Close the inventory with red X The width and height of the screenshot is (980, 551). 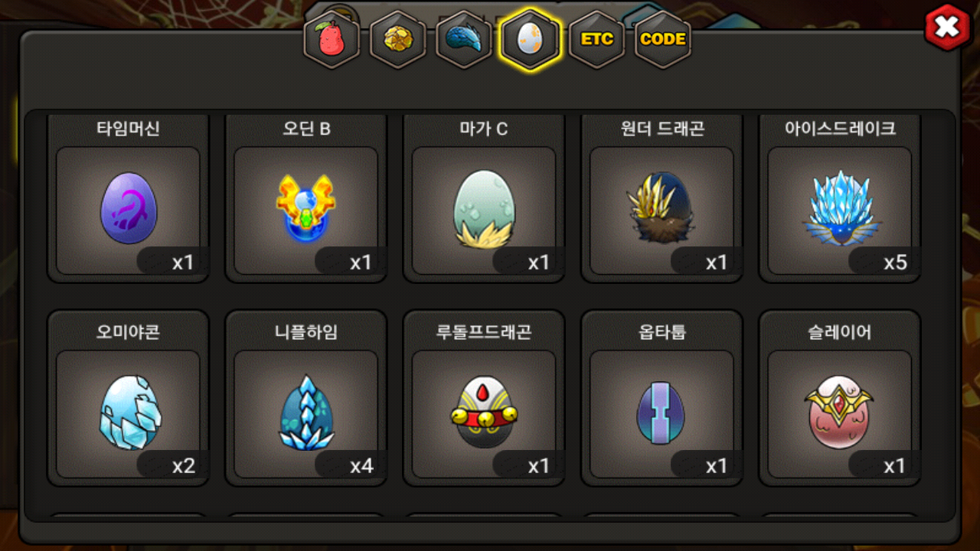948,28
